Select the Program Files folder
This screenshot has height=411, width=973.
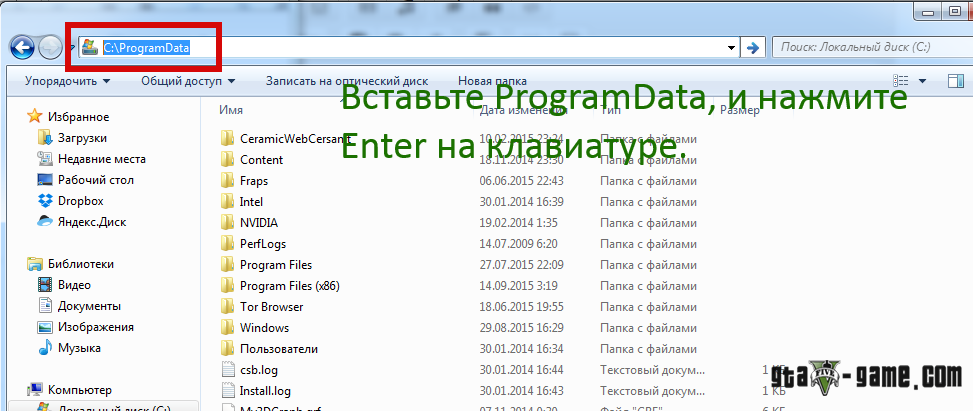click(276, 265)
